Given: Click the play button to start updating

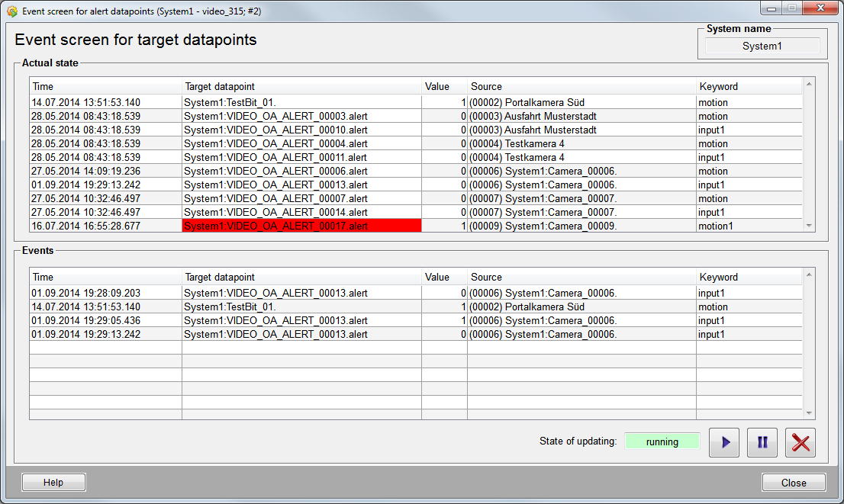Looking at the screenshot, I should [x=724, y=442].
